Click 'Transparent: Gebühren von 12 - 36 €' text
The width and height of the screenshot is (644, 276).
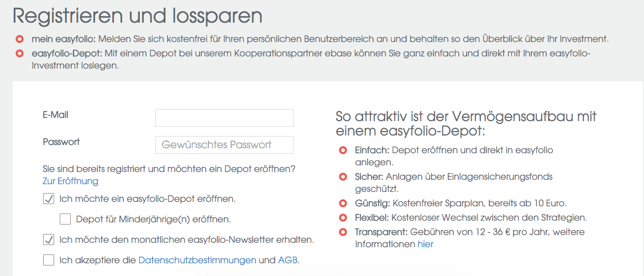(x=470, y=238)
